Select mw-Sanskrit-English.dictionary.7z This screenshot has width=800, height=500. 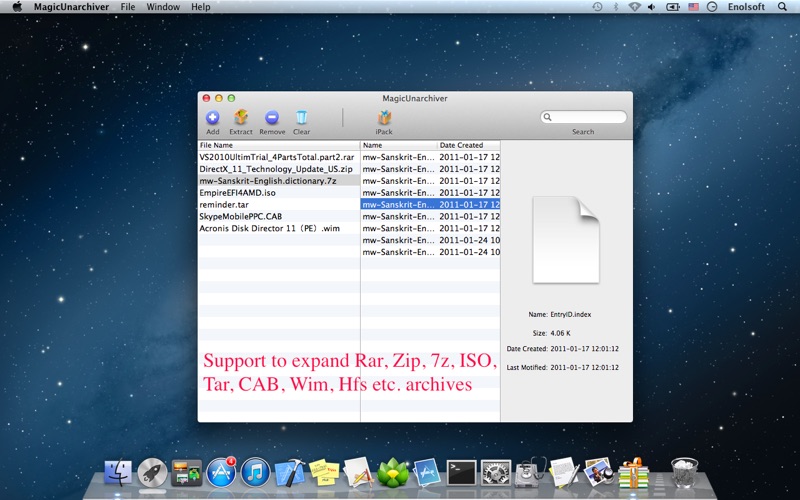click(279, 181)
